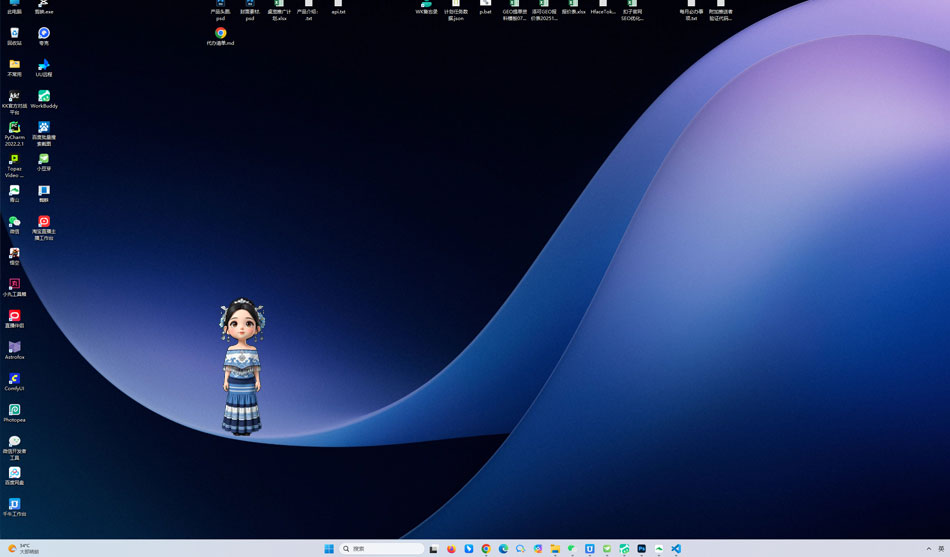Screen dimensions: 950x557
Task: Open the Chrome-icon 代办清单.md file
Action: coord(221,36)
